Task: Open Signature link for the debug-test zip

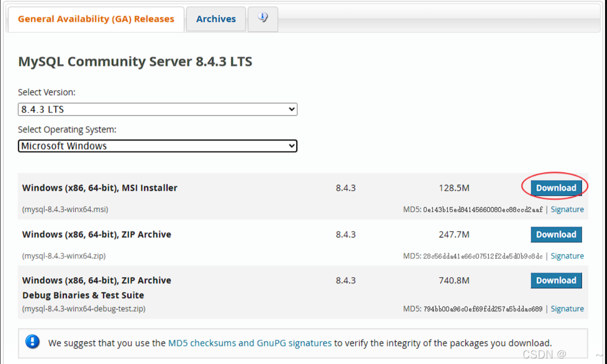Action: pyautogui.click(x=567, y=309)
